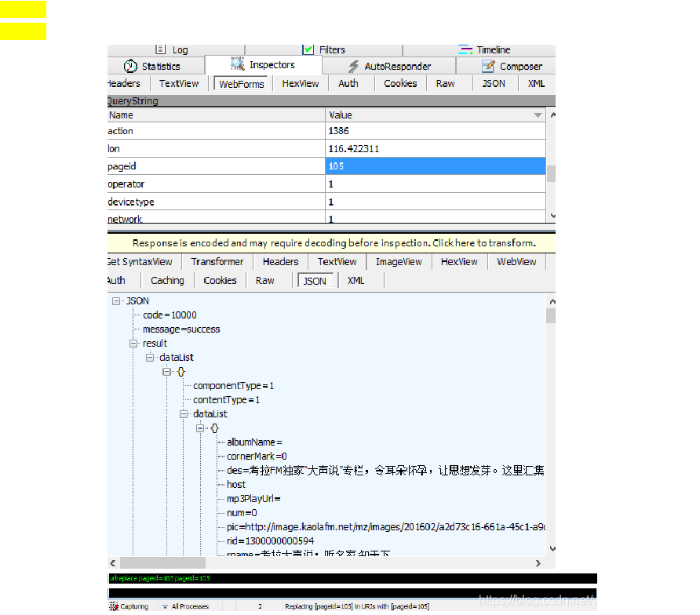Image resolution: width=700 pixels, height=615 pixels.
Task: Click the QueryString vertical scrollbar thumb
Action: click(552, 173)
